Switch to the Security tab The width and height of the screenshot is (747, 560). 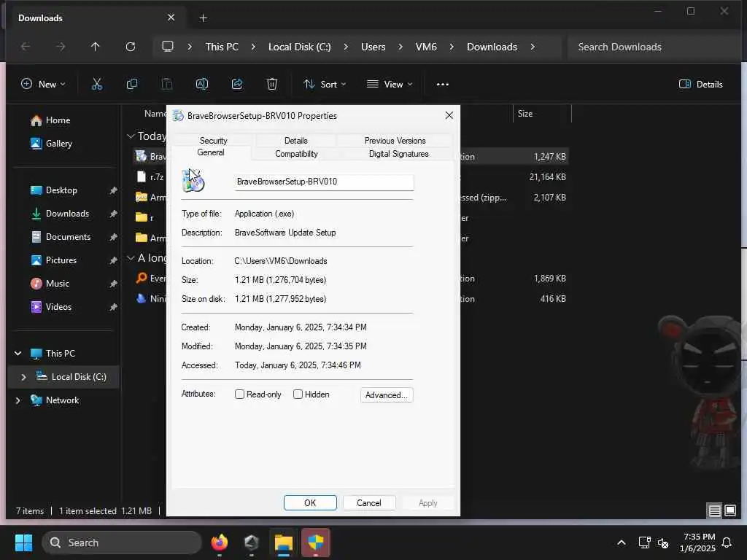(x=214, y=141)
